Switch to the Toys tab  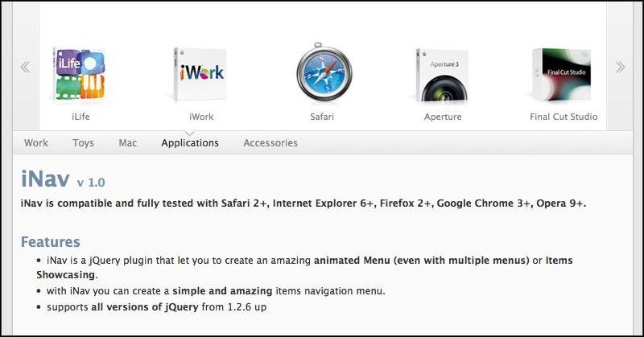click(83, 143)
